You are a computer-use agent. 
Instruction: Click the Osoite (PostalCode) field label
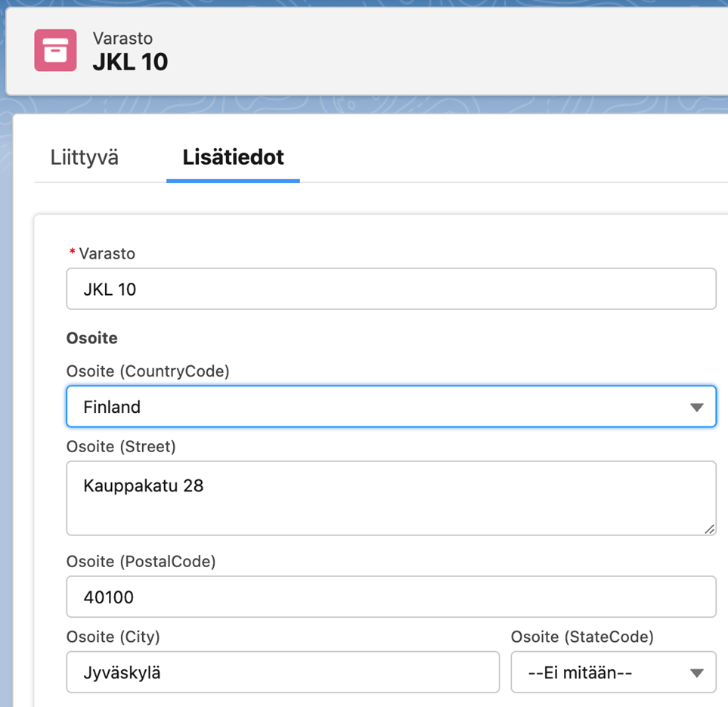click(141, 562)
